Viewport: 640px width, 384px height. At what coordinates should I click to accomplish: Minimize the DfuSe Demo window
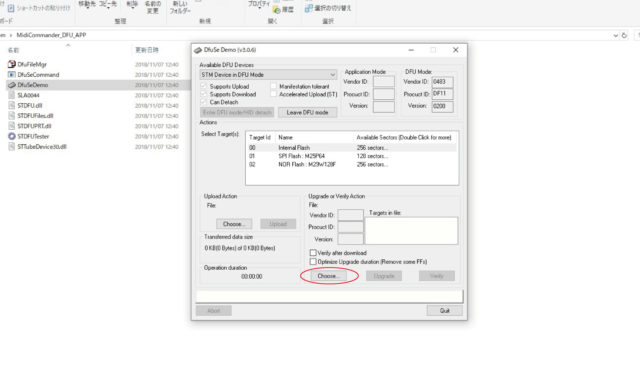point(411,50)
